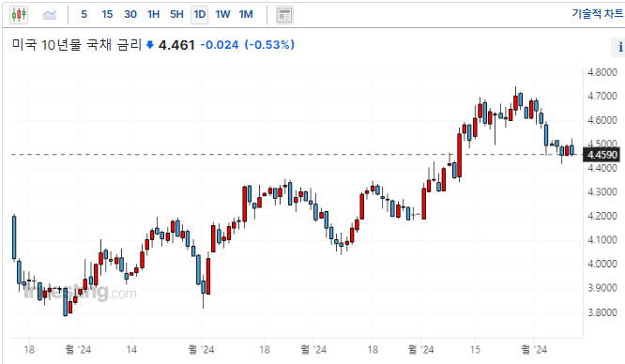The width and height of the screenshot is (625, 364).
Task: Click the 4.0000 y-axis label
Action: click(x=602, y=264)
